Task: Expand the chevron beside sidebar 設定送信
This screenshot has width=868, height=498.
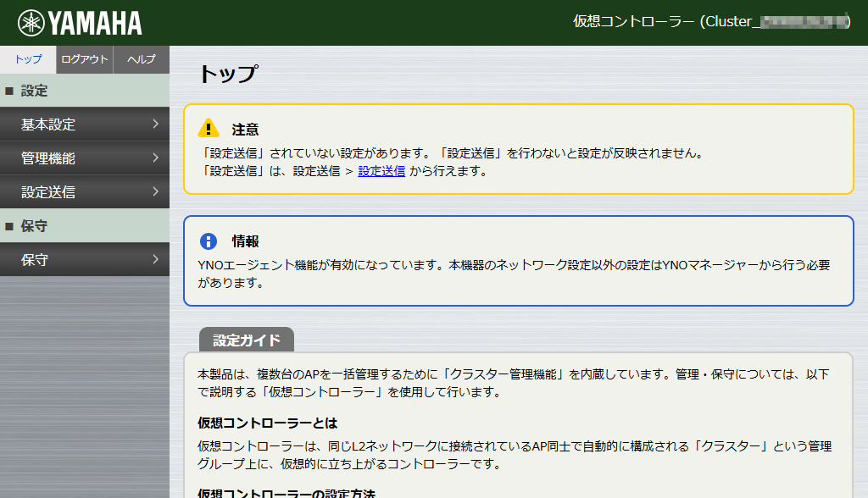Action: 156,191
